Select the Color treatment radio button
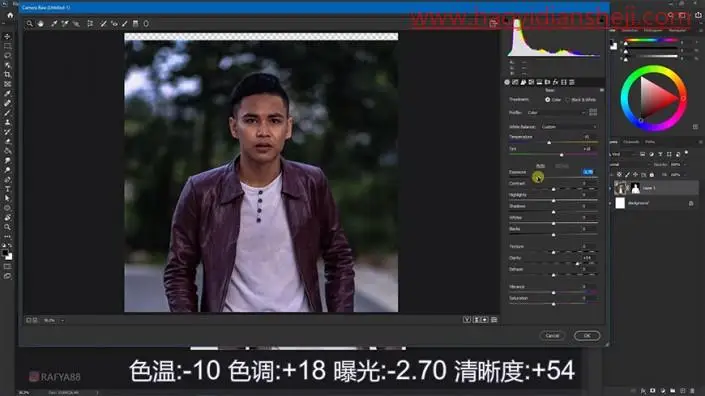 (x=548, y=100)
